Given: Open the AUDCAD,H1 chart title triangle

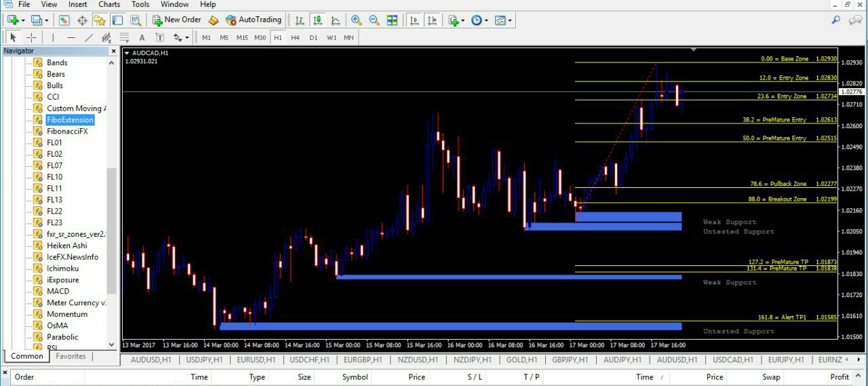Looking at the screenshot, I should tap(127, 53).
